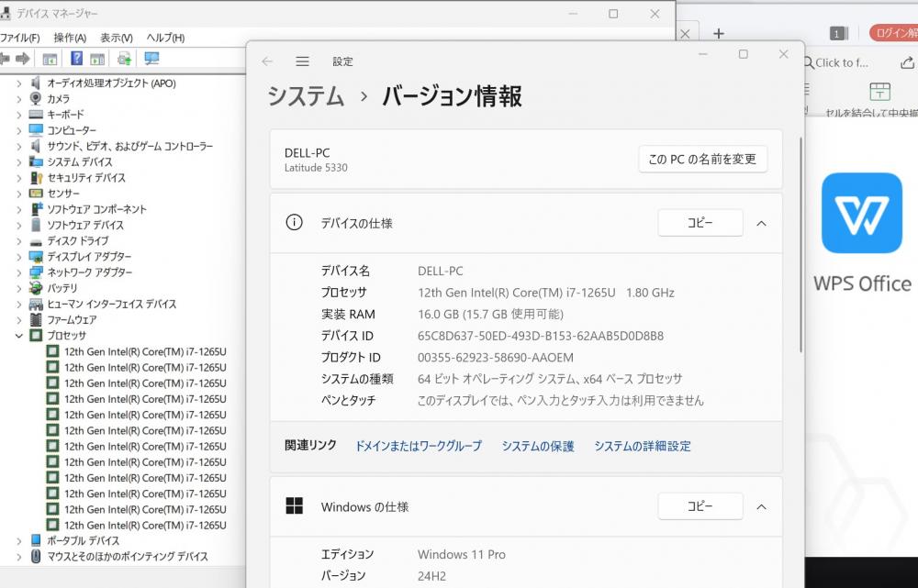Expand the ポータブル デバイス node
The height and width of the screenshot is (588, 918).
pos(18,540)
